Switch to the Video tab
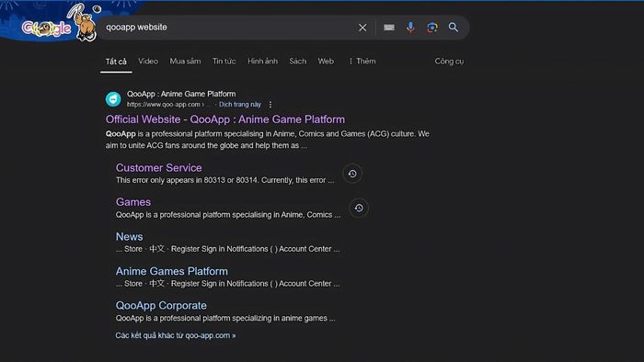The image size is (644, 362). pos(148,61)
